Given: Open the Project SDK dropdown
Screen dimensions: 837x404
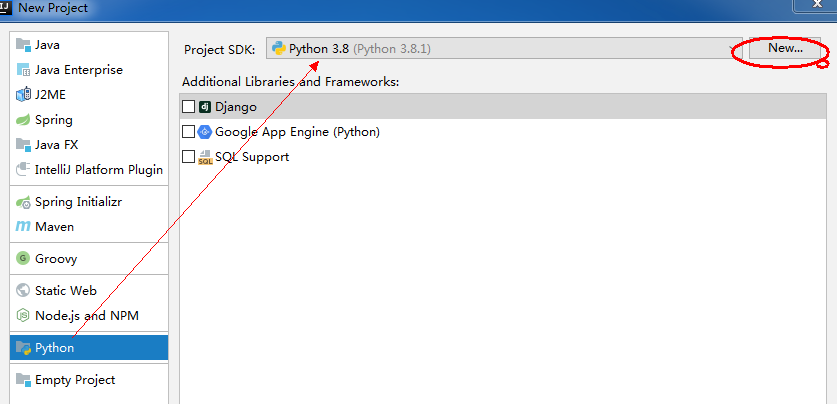Looking at the screenshot, I should (x=503, y=49).
